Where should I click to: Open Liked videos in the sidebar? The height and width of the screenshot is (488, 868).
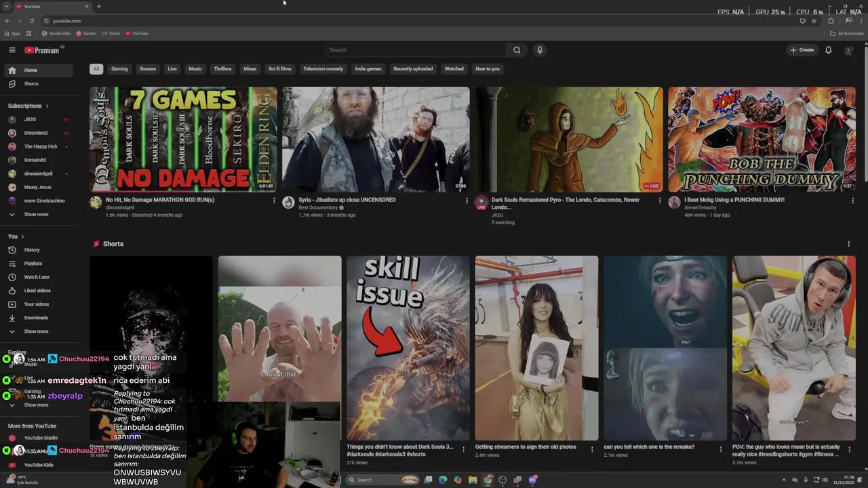click(39, 291)
